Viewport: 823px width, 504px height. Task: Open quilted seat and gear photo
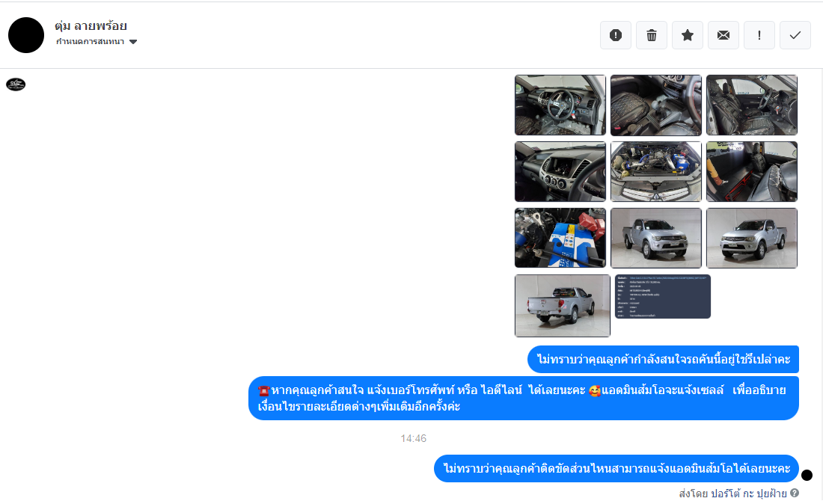click(655, 105)
